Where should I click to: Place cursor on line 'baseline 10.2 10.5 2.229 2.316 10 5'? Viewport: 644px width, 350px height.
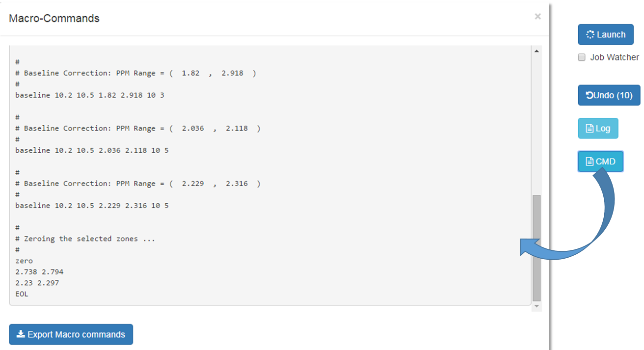pyautogui.click(x=92, y=206)
